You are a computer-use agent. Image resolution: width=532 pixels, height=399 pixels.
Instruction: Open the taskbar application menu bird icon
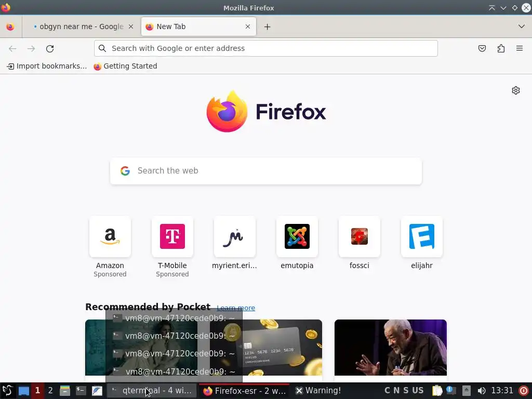pyautogui.click(x=7, y=391)
